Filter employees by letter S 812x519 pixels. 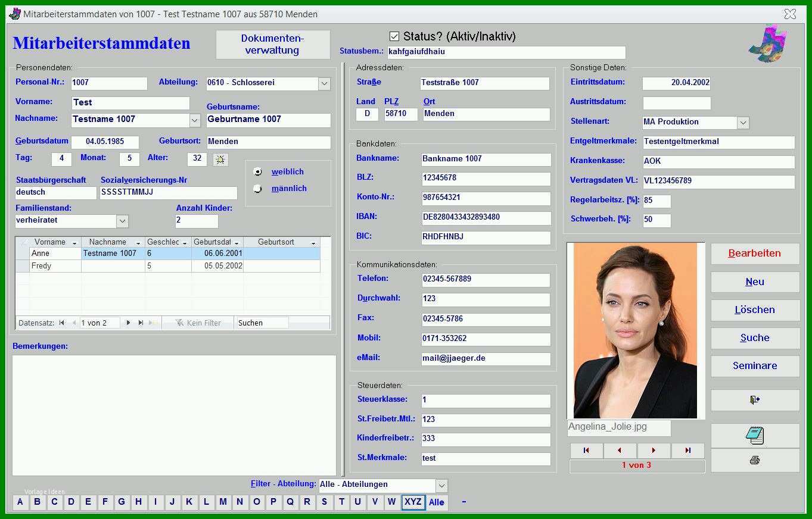click(324, 502)
